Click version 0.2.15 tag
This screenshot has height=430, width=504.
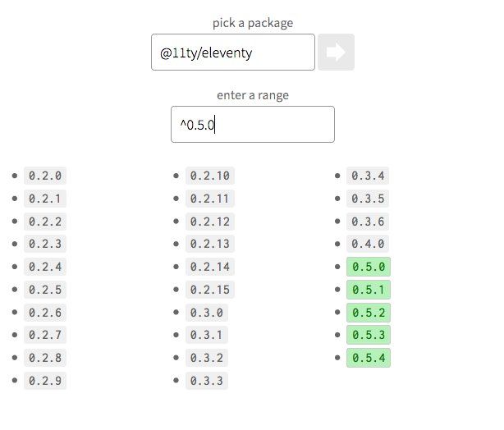(x=210, y=290)
